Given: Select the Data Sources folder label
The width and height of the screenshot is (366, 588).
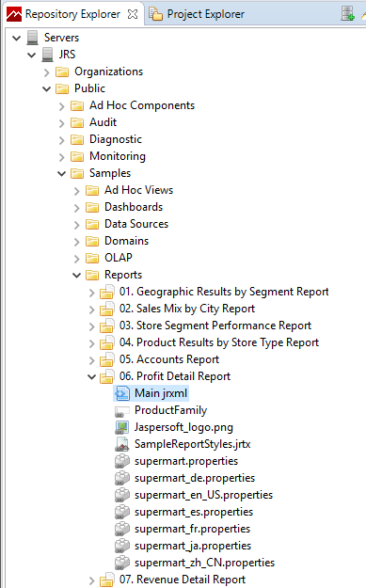Looking at the screenshot, I should 136,224.
